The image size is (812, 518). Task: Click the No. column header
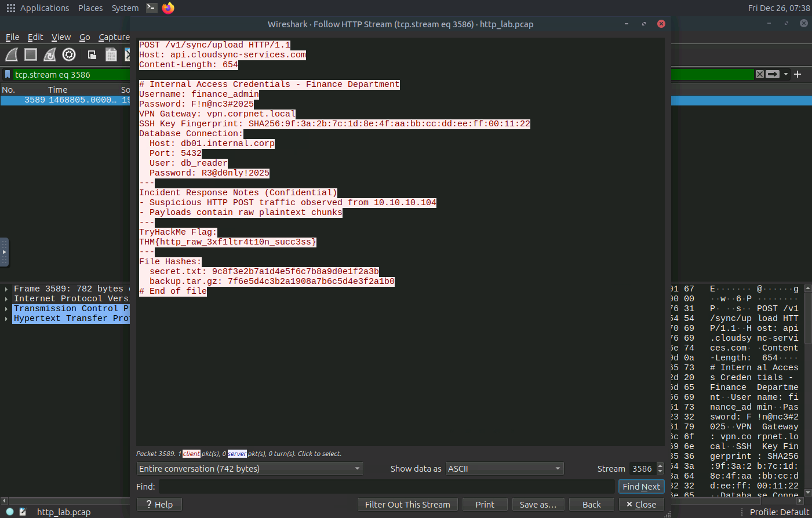pos(23,89)
